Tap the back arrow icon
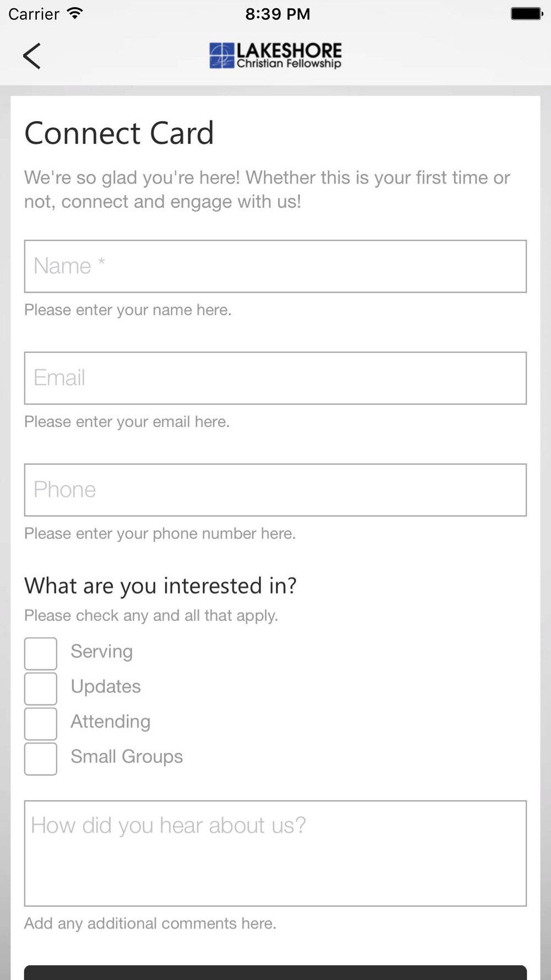This screenshot has height=980, width=551. [x=32, y=56]
